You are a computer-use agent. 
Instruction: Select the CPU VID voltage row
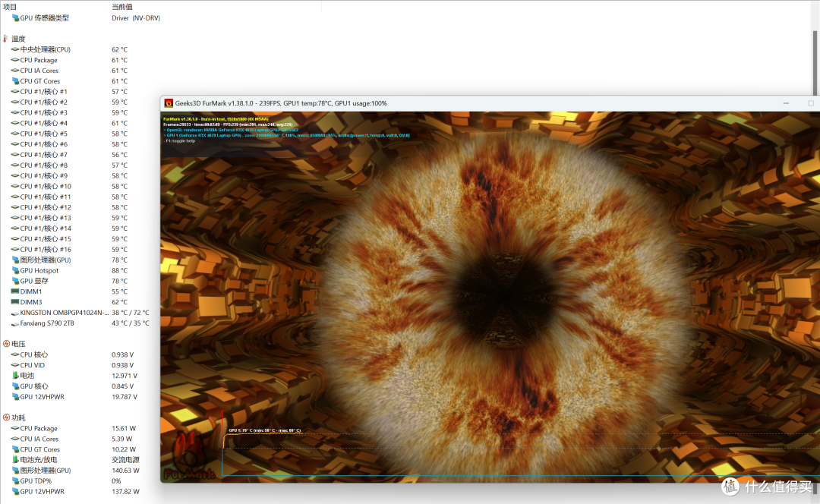[32, 365]
